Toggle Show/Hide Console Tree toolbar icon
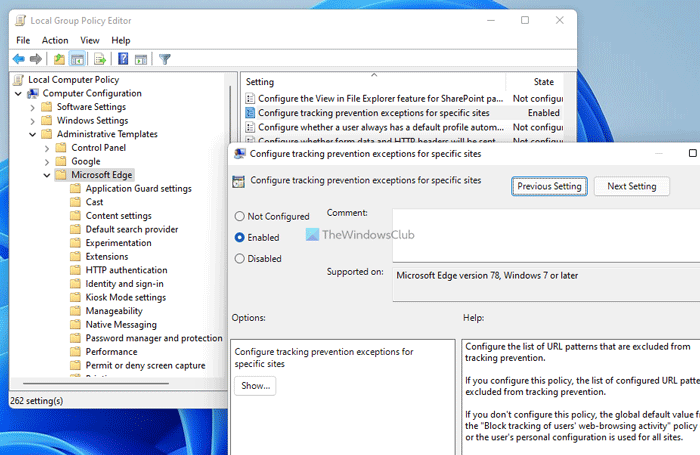 (77, 58)
